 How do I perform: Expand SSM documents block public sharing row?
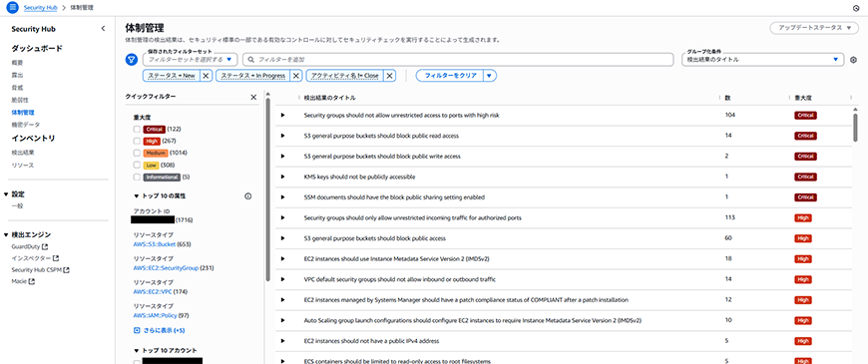(x=283, y=197)
